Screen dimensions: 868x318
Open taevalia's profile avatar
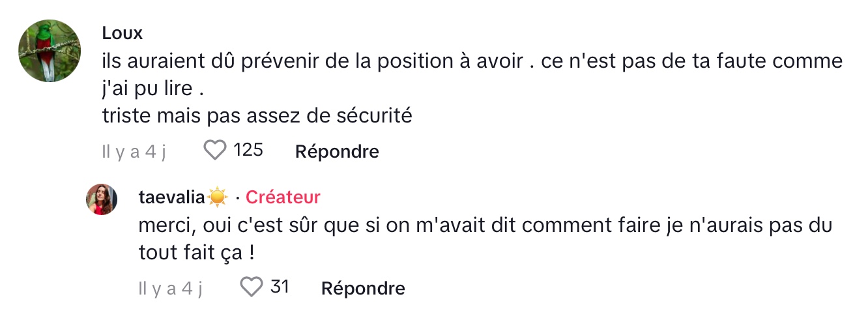(102, 199)
